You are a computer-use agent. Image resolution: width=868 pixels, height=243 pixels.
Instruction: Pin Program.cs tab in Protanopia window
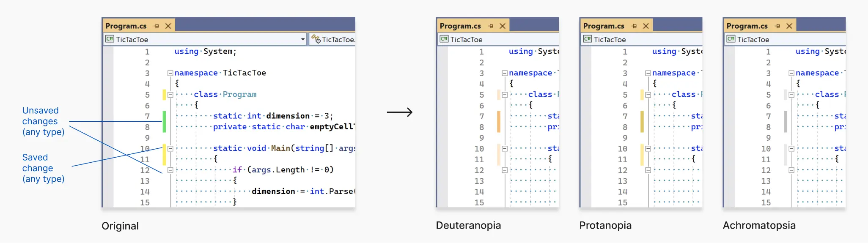634,26
